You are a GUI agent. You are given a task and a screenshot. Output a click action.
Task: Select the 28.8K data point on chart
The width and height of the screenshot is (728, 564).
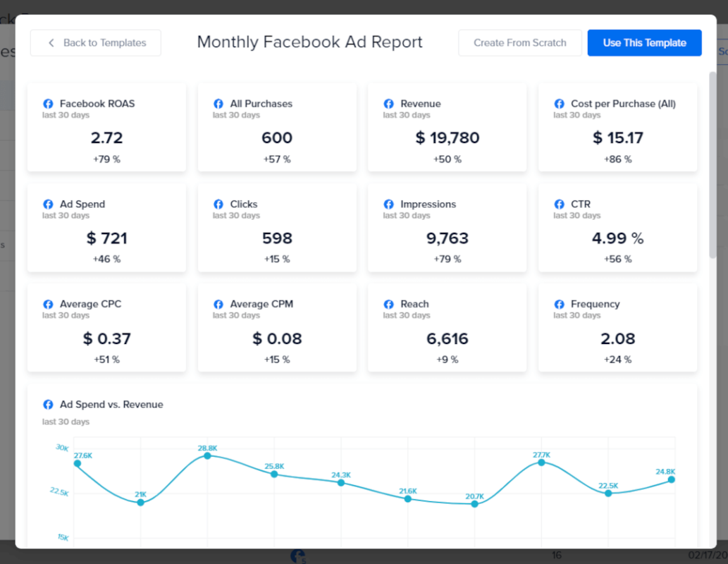[207, 455]
